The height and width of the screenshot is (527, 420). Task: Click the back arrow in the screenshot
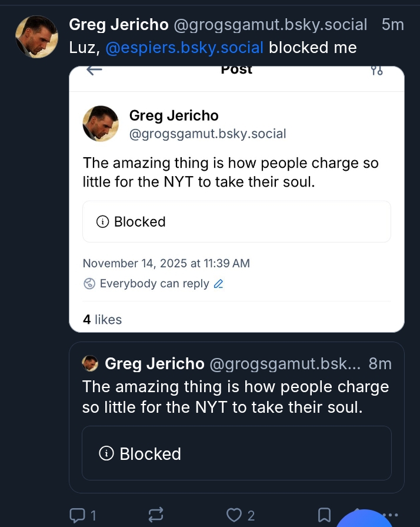94,71
